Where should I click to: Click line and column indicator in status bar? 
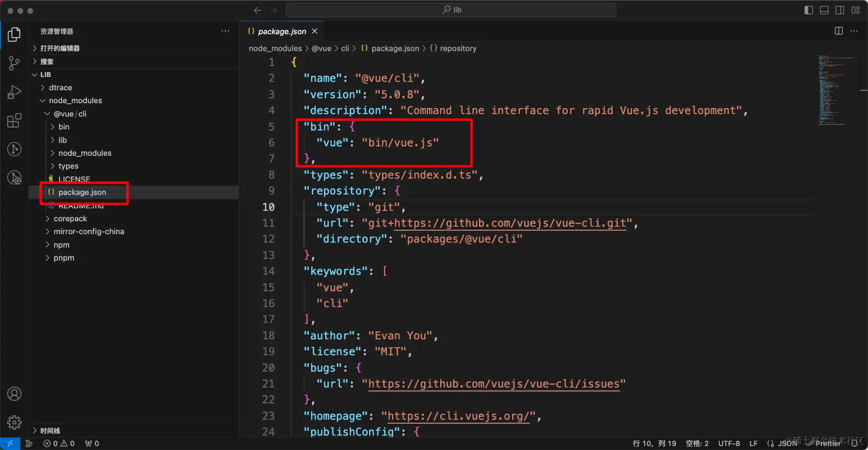click(654, 444)
